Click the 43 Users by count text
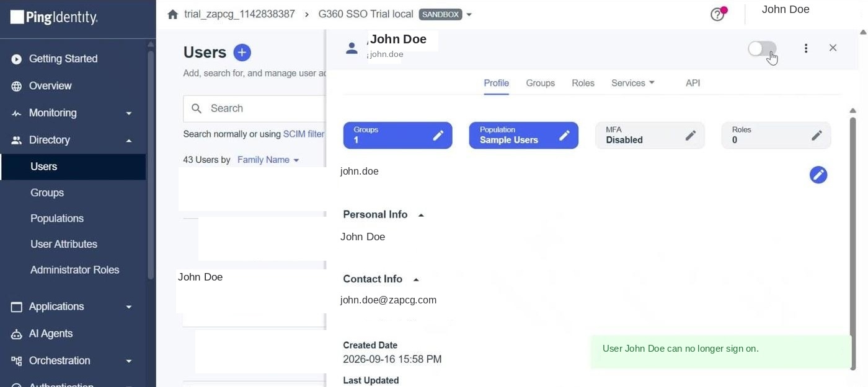This screenshot has height=387, width=868. [206, 160]
